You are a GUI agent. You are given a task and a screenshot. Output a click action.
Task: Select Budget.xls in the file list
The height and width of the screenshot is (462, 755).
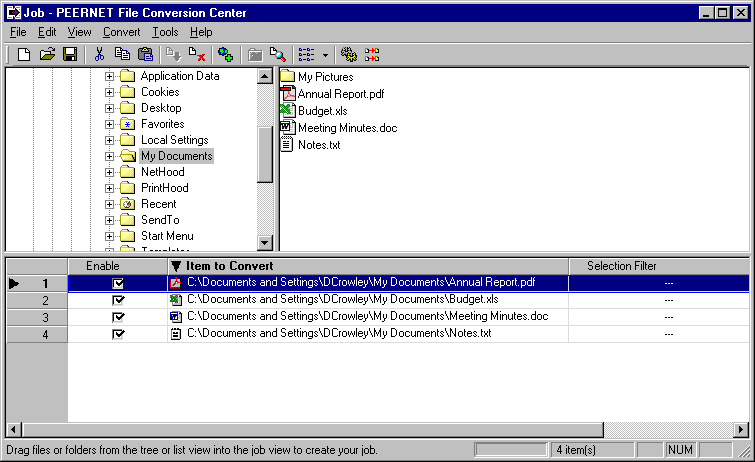coord(322,111)
